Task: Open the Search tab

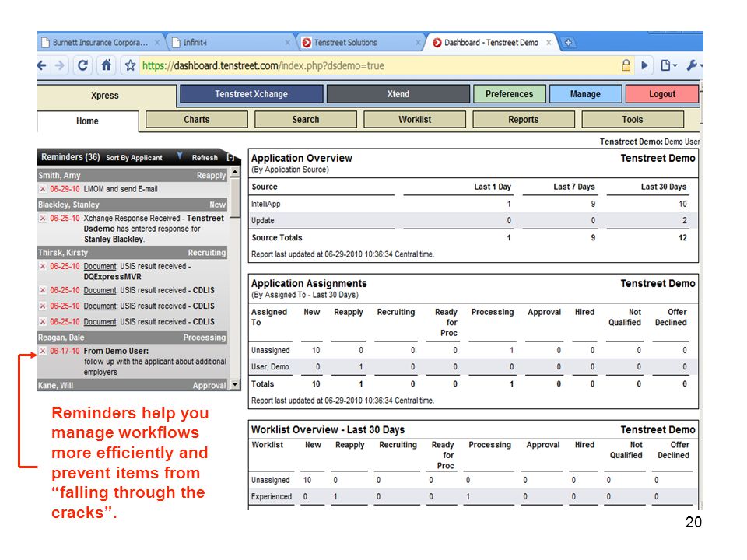Action: pos(306,120)
